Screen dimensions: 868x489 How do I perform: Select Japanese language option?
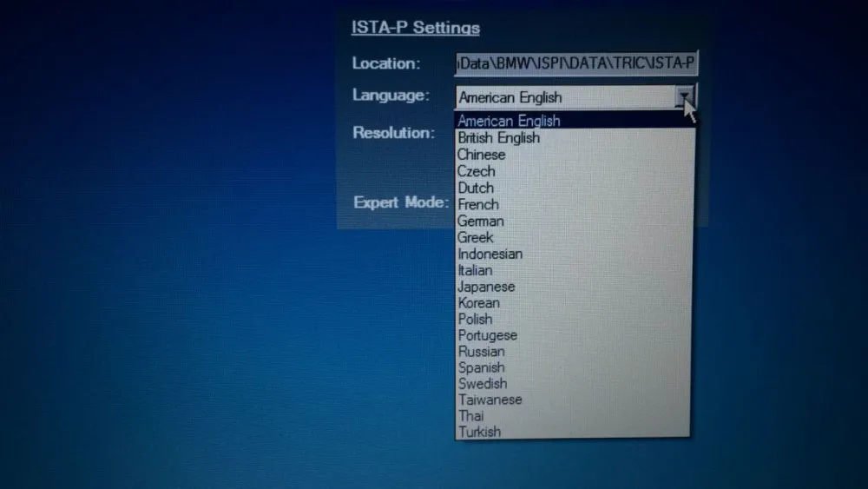[x=574, y=287]
